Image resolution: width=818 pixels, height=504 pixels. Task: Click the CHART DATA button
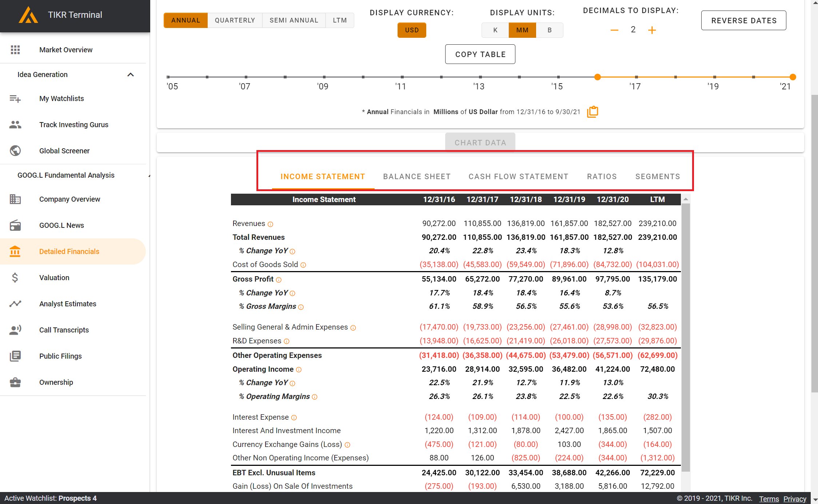click(x=480, y=142)
